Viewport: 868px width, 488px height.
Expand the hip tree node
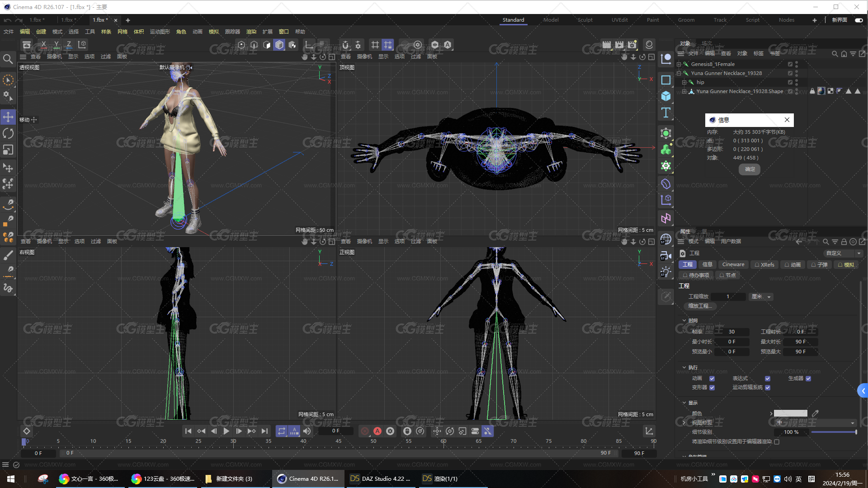coord(684,82)
